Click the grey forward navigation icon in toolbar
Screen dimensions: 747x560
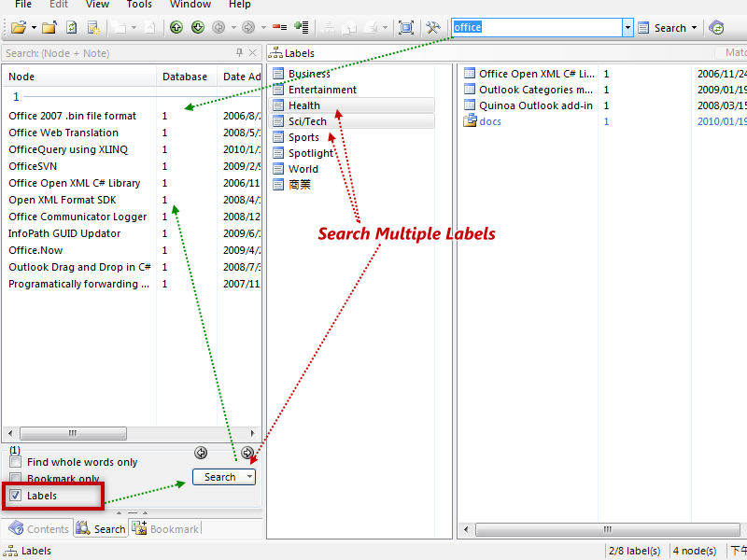248,28
